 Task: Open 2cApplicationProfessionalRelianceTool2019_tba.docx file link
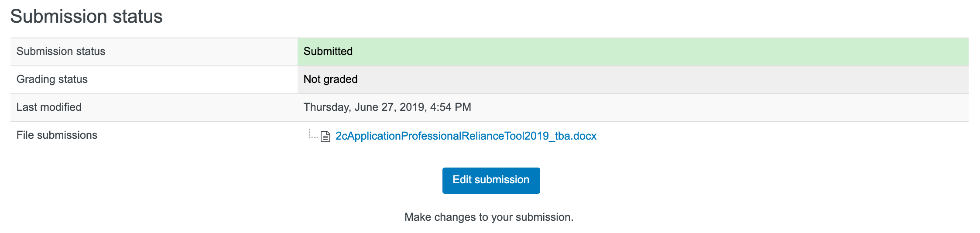point(465,136)
